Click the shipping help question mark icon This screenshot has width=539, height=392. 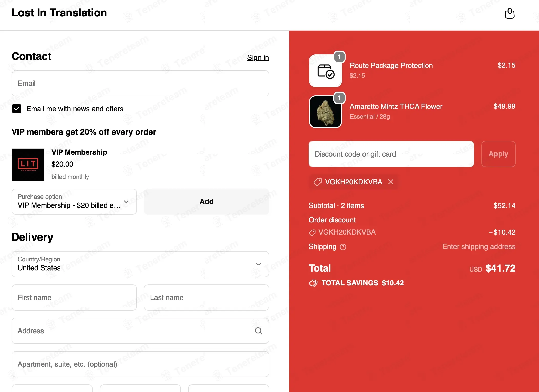click(343, 247)
